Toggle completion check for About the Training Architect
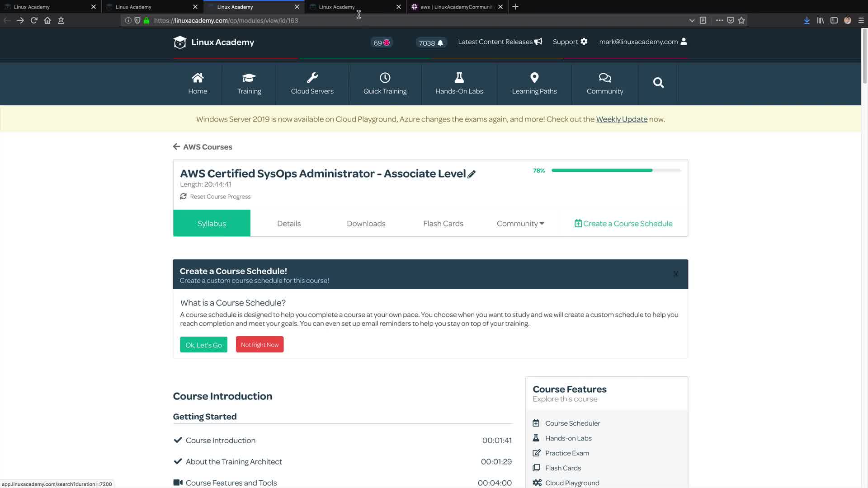 pos(178,461)
